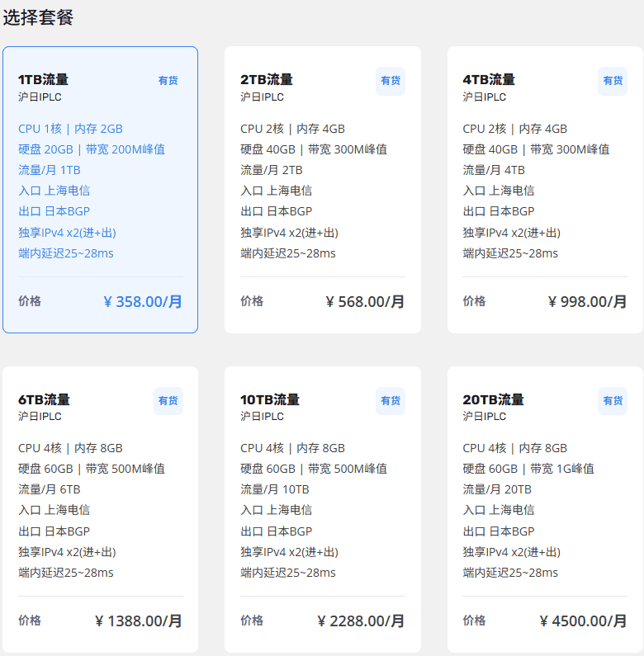Select the 4TB流量 package card

point(545,190)
